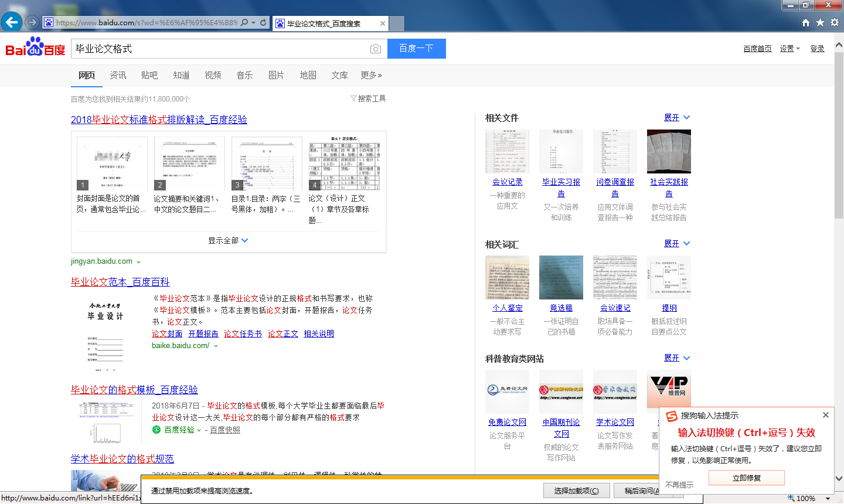Click the 登录 link
The image size is (844, 504).
818,49
